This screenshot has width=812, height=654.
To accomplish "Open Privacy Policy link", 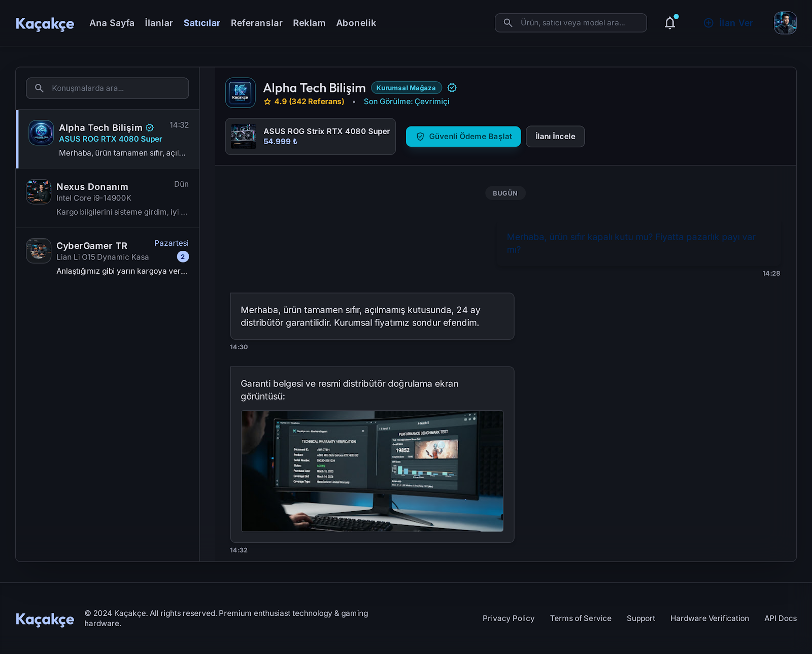I will coord(509,618).
